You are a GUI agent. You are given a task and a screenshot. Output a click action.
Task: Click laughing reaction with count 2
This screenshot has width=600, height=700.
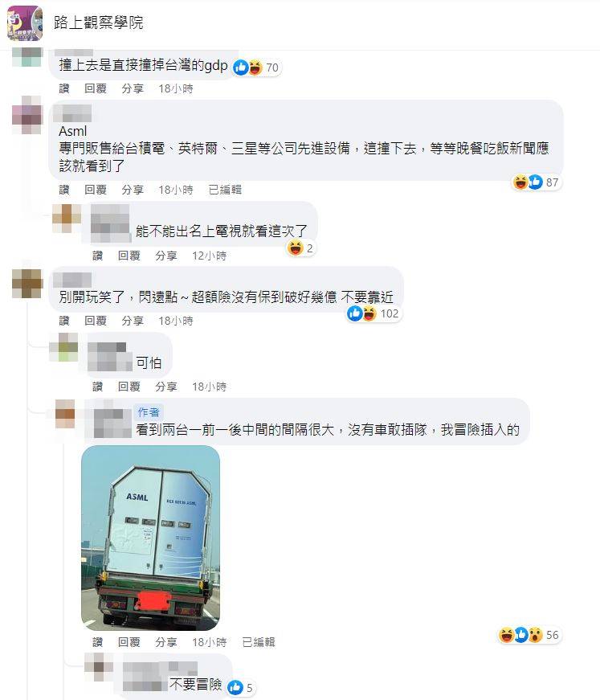point(301,248)
